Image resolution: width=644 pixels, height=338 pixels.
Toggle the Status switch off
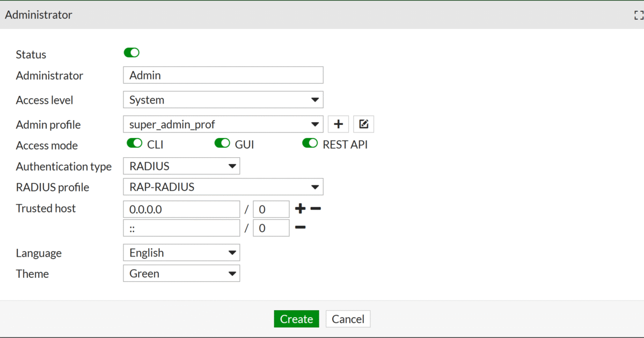[131, 52]
